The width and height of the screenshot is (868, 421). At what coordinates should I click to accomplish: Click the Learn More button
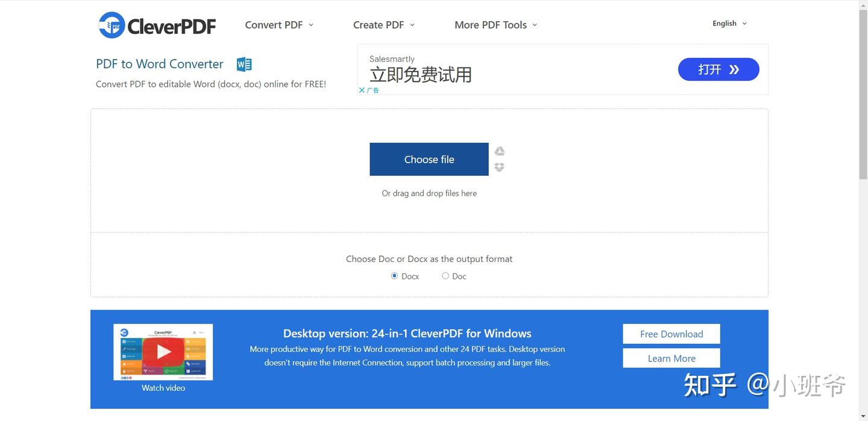click(671, 358)
